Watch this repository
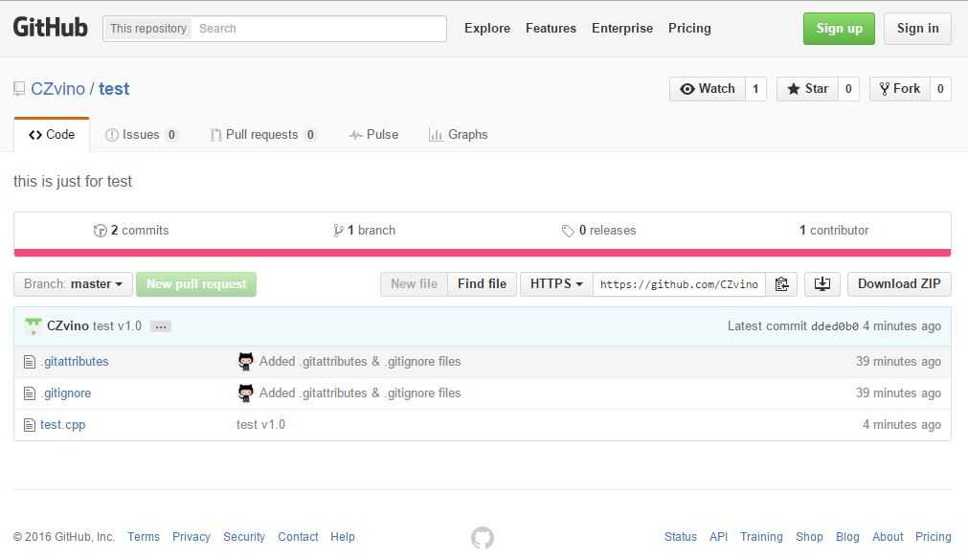968x560 pixels. (x=708, y=89)
